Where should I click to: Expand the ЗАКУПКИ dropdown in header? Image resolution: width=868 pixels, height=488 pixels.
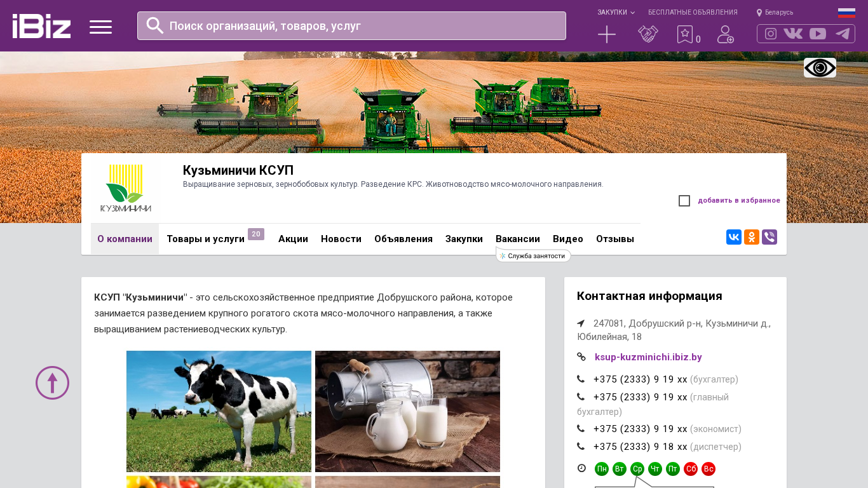point(616,13)
